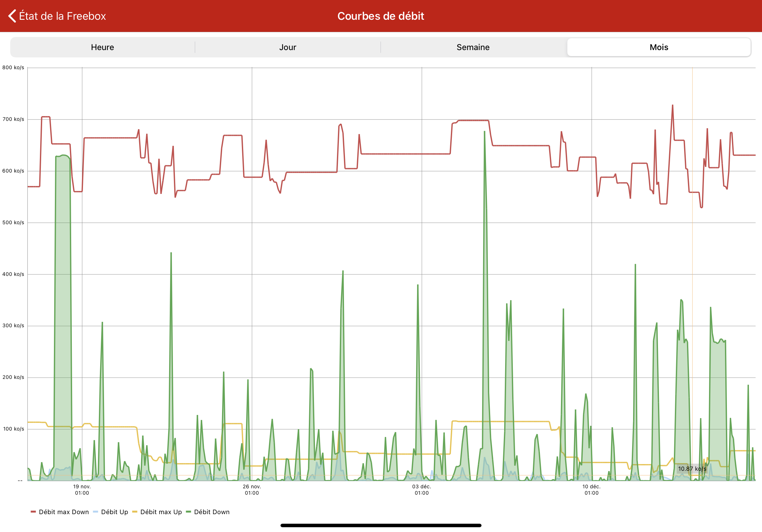Click the 10 déc. 01:00 axis label

click(x=591, y=490)
